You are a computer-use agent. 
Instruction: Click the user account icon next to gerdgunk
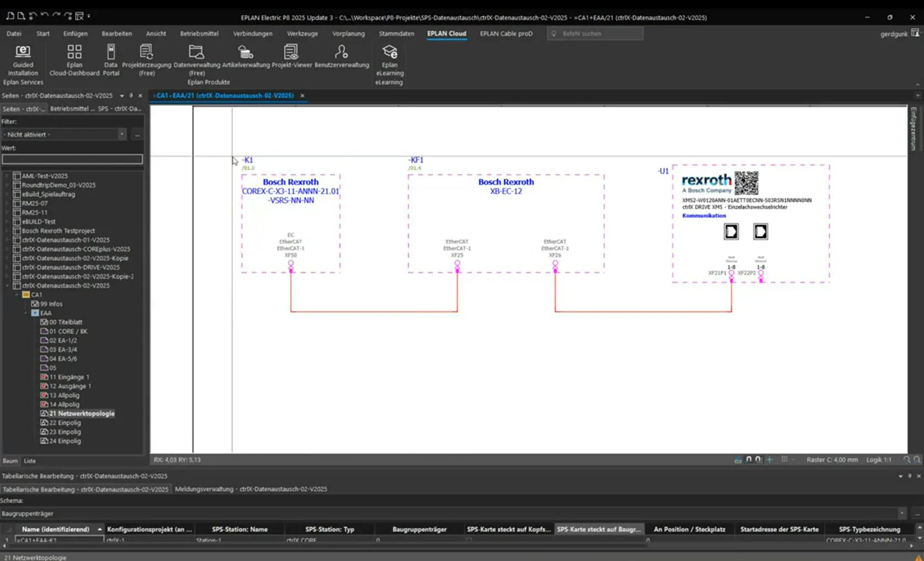[x=915, y=33]
